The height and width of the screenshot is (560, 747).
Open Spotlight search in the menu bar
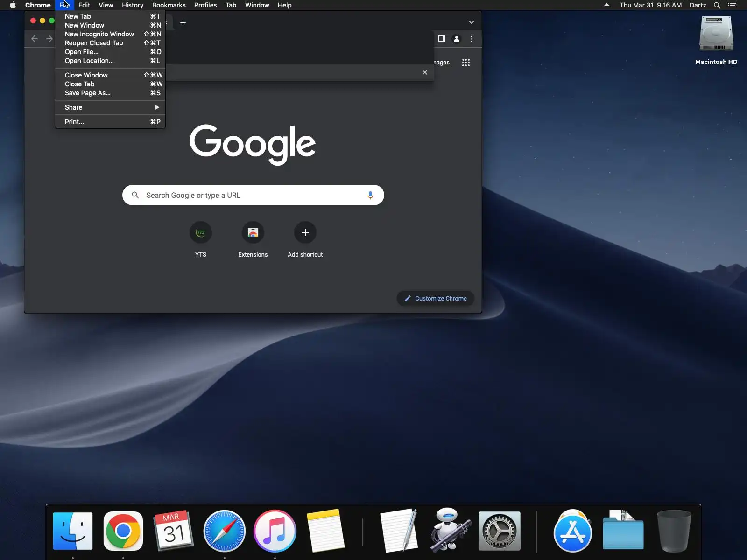tap(717, 5)
